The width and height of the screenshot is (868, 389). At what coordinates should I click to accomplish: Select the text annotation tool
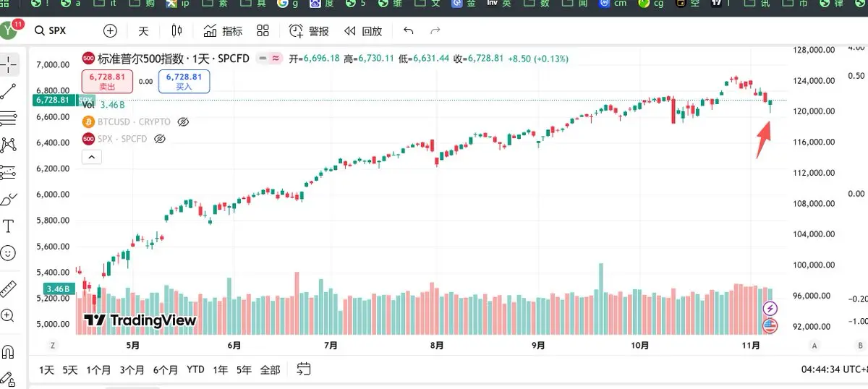[x=9, y=226]
